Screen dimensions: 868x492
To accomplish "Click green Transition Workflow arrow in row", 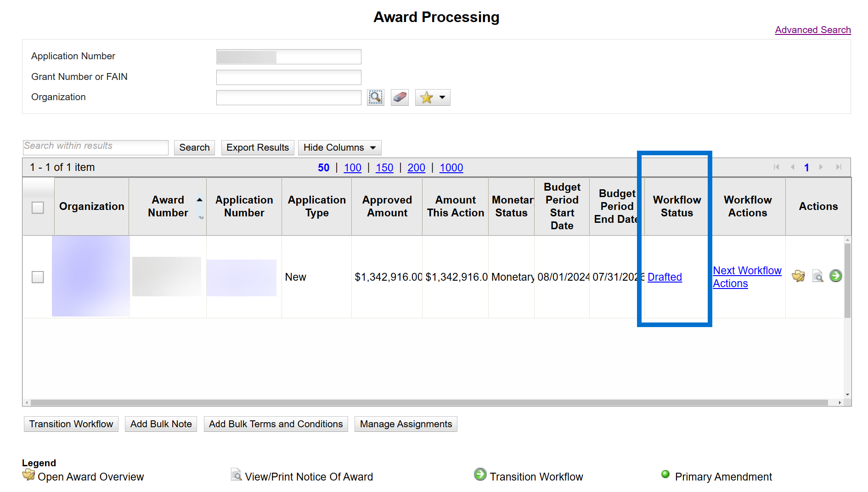I will click(836, 276).
